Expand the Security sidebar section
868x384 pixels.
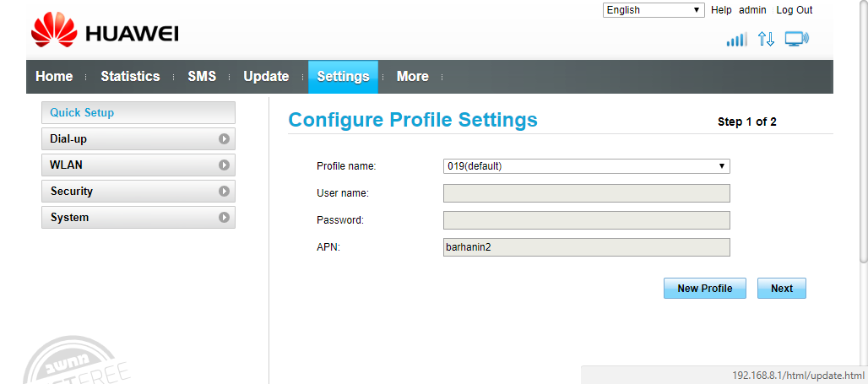point(138,192)
